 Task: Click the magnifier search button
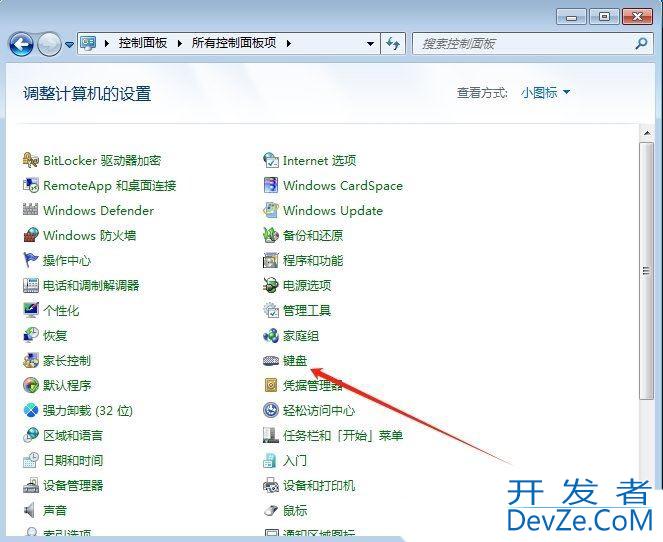[642, 43]
